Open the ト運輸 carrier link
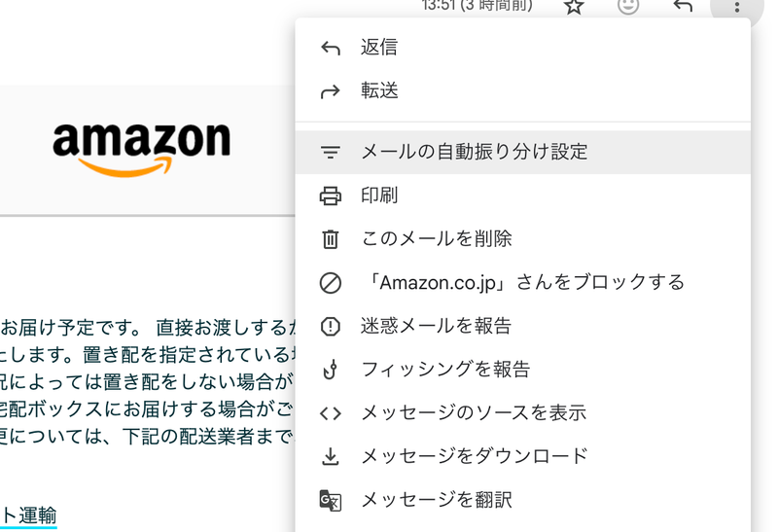 pos(29,515)
